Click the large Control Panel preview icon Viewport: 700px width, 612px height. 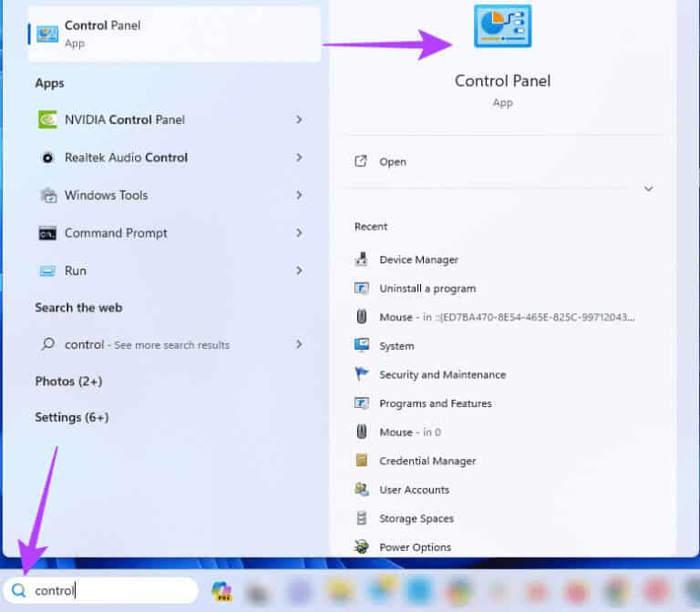pyautogui.click(x=503, y=25)
